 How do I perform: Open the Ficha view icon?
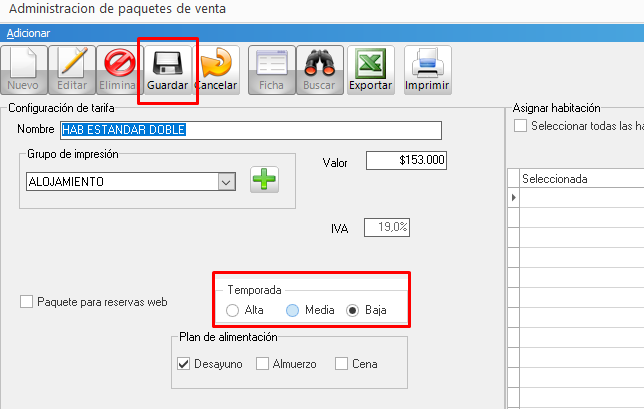click(x=271, y=70)
